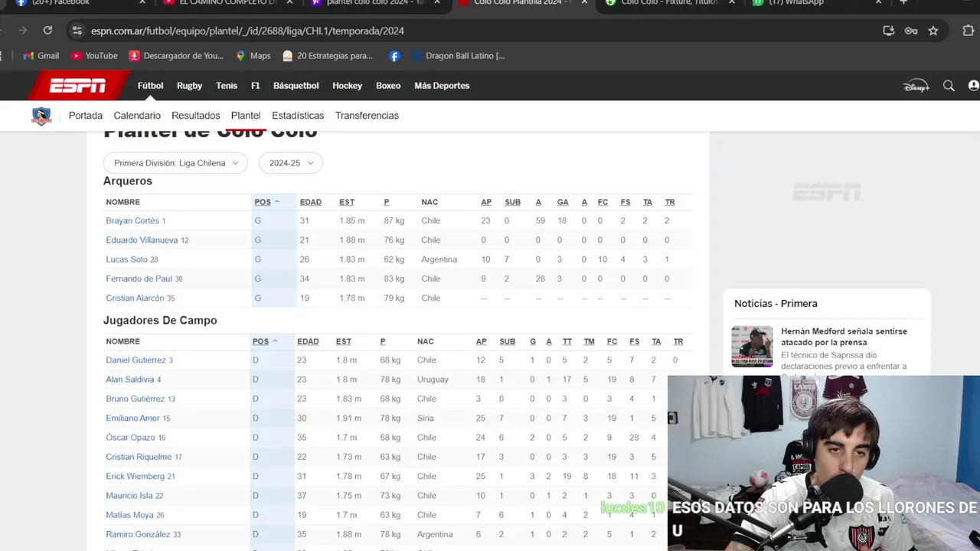This screenshot has height=551, width=980.
Task: Open Rugby in ESPN menu
Action: pos(189,86)
